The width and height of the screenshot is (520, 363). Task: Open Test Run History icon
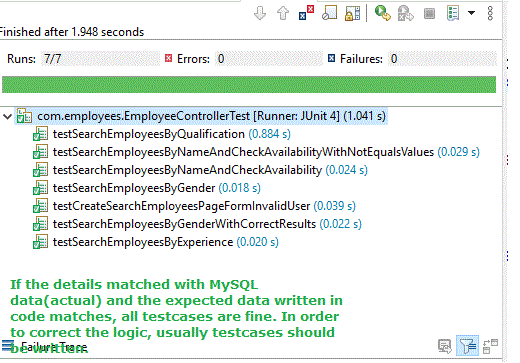click(453, 13)
